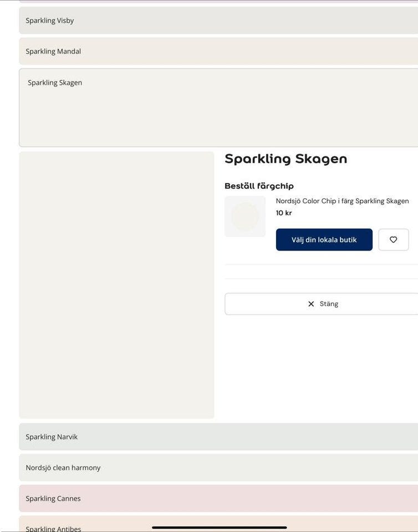Open the Nordsjö Color Chip product link
The height and width of the screenshot is (532, 418).
pos(342,201)
